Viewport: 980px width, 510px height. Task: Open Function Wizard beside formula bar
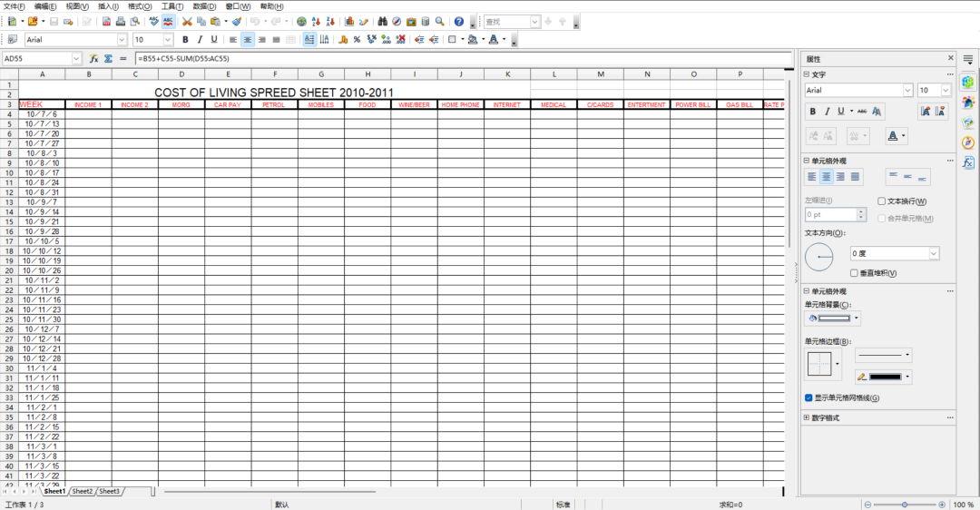pyautogui.click(x=93, y=59)
